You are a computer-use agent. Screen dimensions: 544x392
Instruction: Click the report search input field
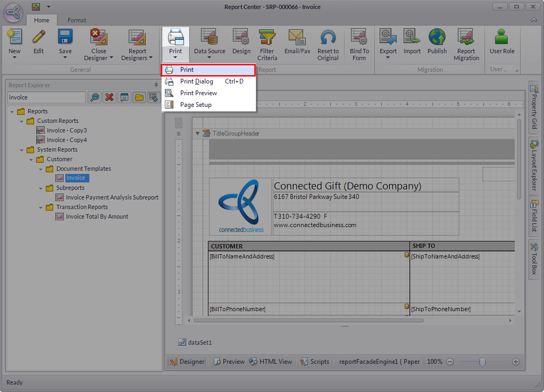tap(46, 97)
